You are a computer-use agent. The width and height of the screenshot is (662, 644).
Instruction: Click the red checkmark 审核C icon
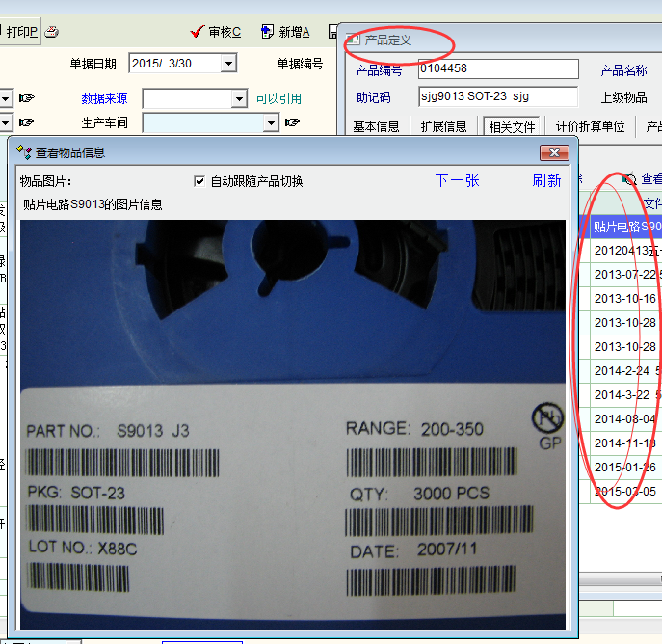(200, 32)
